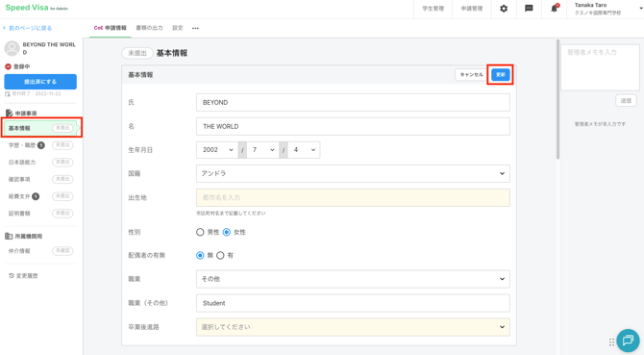
Task: Select 女性 radio button
Action: [226, 232]
